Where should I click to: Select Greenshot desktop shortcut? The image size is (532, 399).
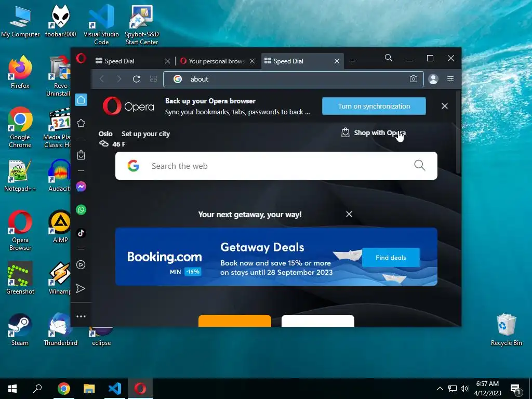(x=20, y=278)
